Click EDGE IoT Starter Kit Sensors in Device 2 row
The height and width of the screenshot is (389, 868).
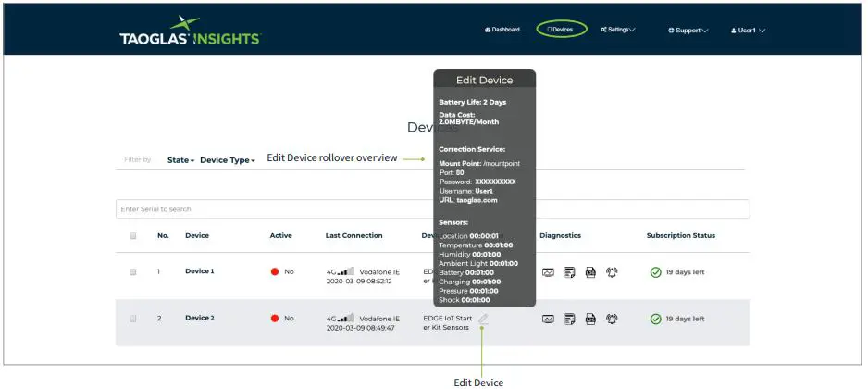(x=448, y=323)
